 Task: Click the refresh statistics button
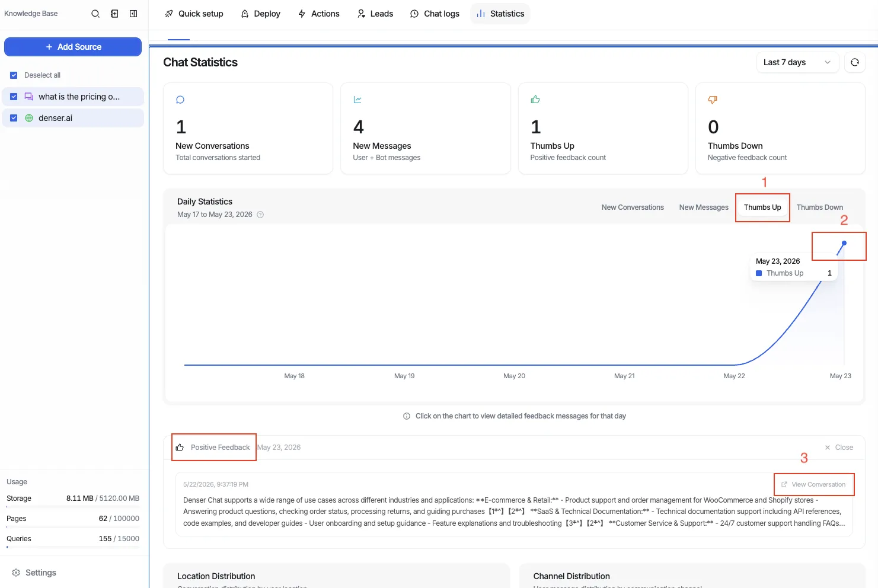855,62
